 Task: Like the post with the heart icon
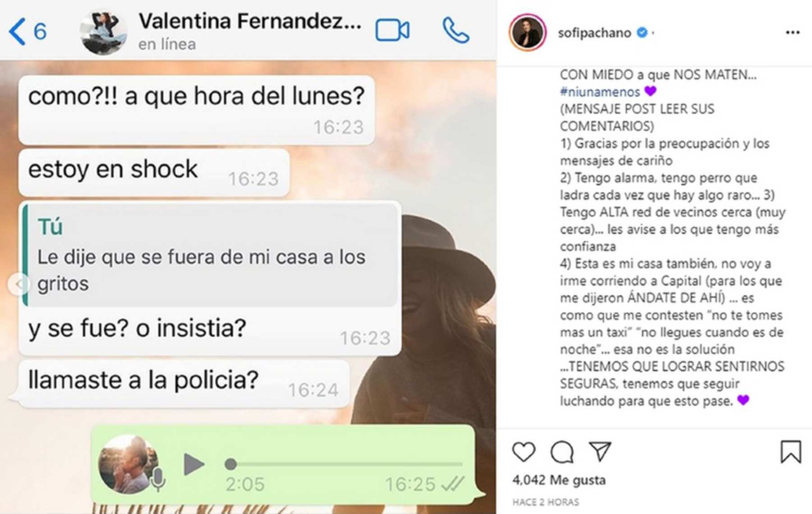pyautogui.click(x=524, y=451)
